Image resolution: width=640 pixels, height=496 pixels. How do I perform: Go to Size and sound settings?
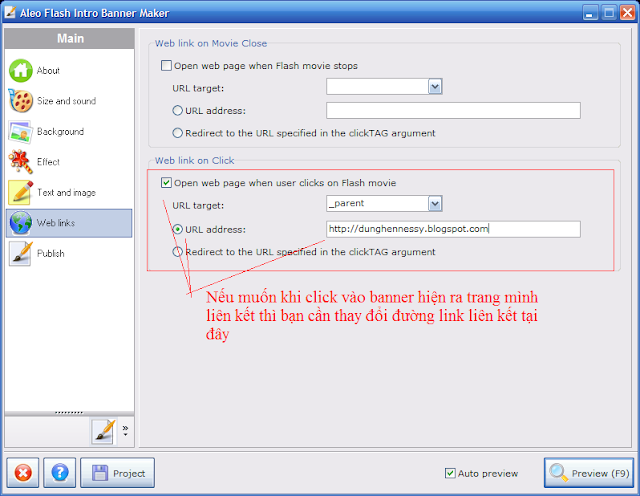click(x=69, y=101)
